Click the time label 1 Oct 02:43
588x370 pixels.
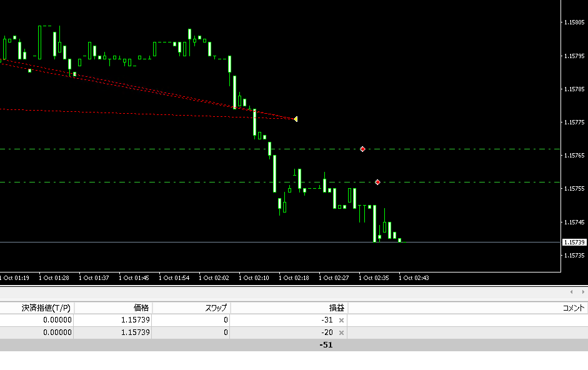point(414,278)
